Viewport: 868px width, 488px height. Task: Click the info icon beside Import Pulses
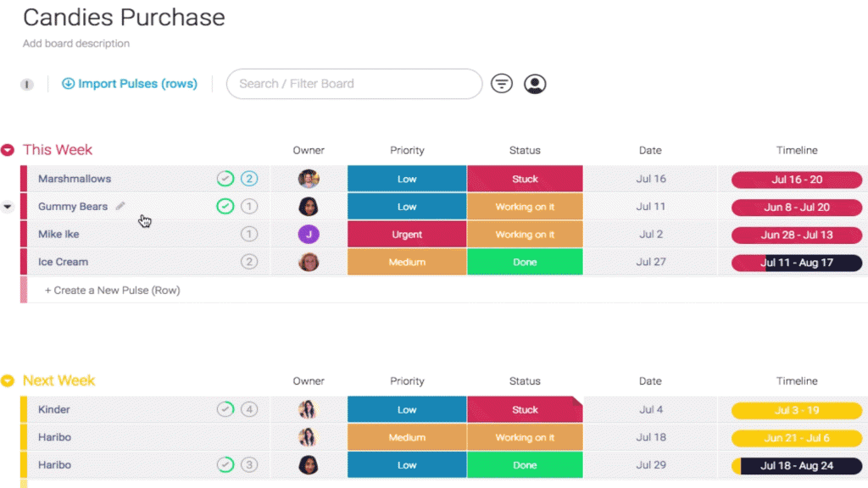pos(26,84)
